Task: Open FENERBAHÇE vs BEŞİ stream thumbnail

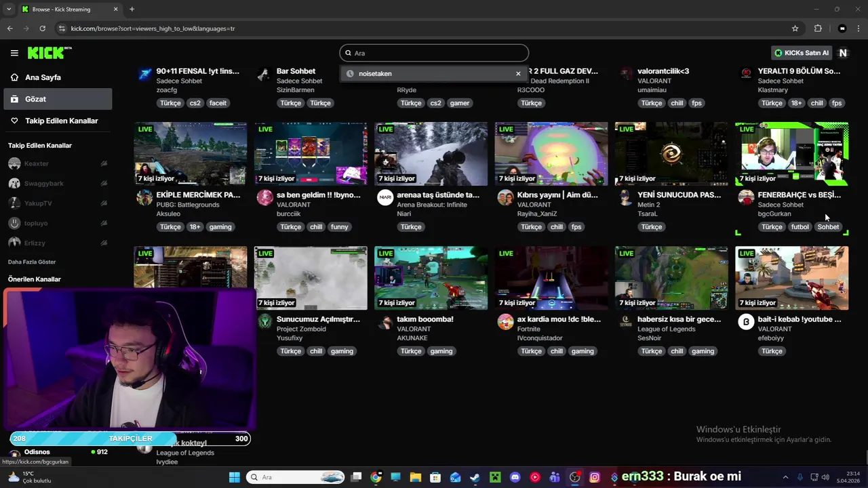Action: click(x=791, y=154)
